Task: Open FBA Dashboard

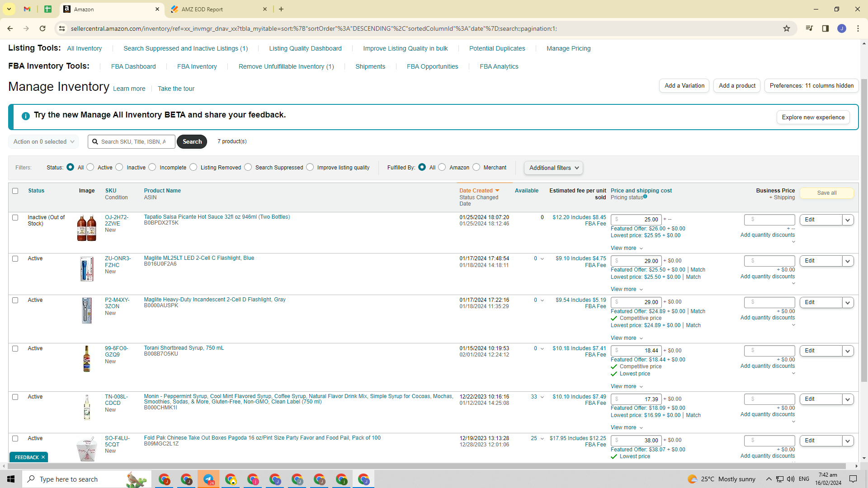Action: (x=133, y=66)
